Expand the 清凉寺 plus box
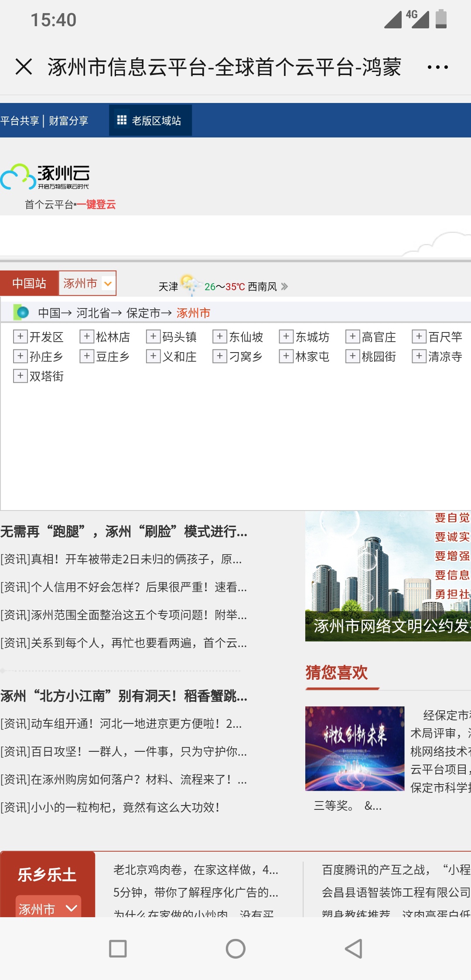The height and width of the screenshot is (980, 471). pyautogui.click(x=419, y=356)
